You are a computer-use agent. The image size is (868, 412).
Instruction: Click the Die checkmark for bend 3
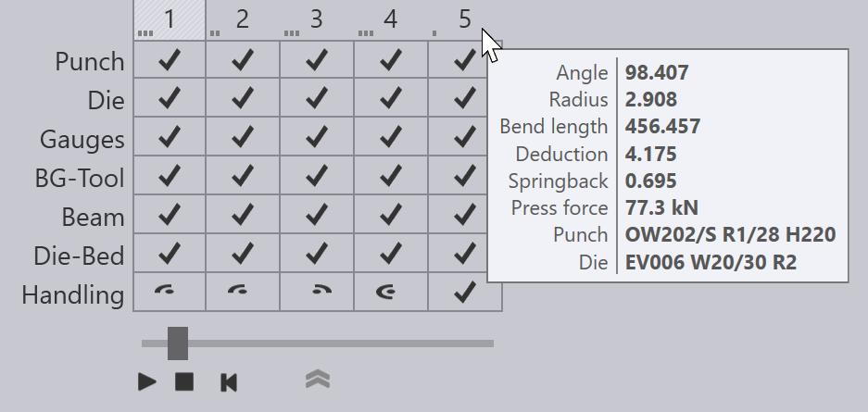click(x=317, y=98)
